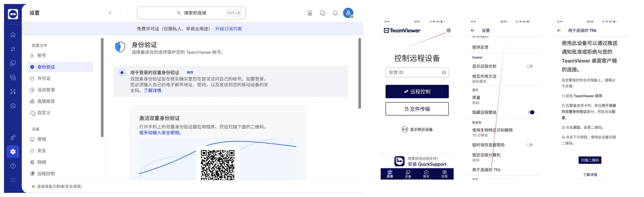Click the history clock icon in 伙伴 ID field
The height and width of the screenshot is (197, 644).
click(444, 73)
